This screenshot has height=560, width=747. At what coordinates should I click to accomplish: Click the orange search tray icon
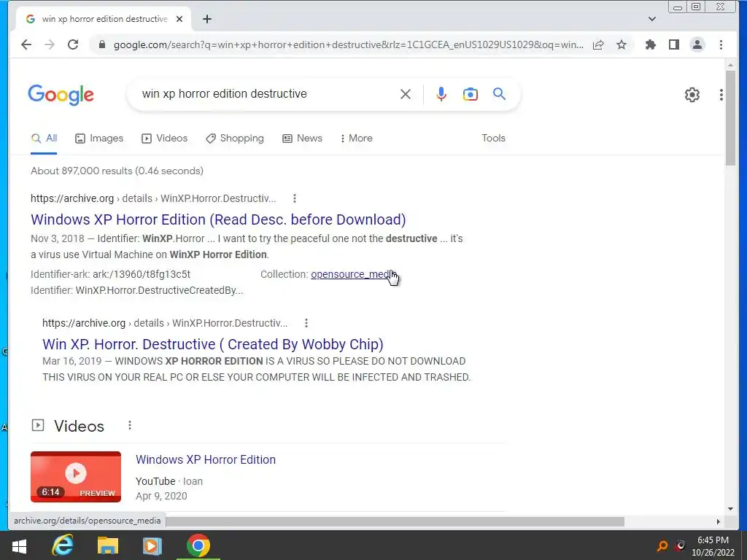pyautogui.click(x=662, y=545)
